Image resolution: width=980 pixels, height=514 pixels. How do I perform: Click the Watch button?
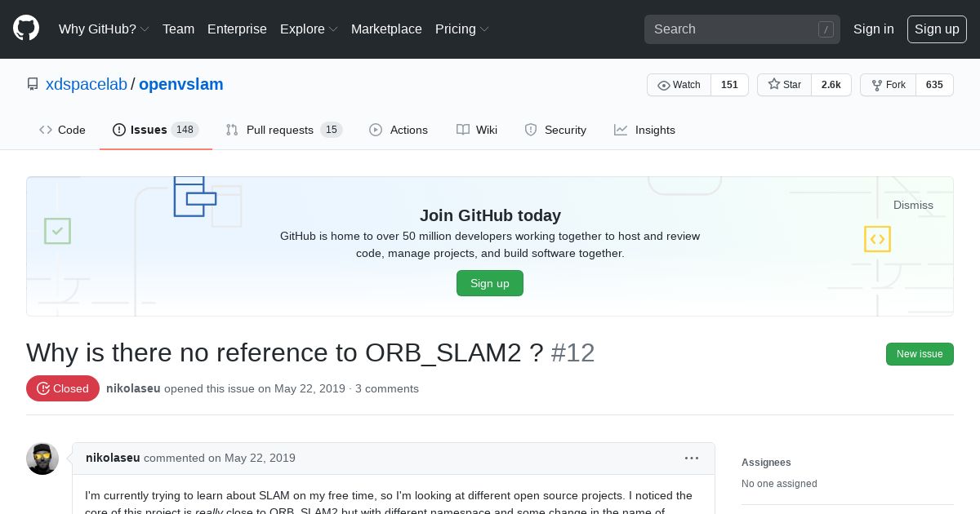click(679, 85)
